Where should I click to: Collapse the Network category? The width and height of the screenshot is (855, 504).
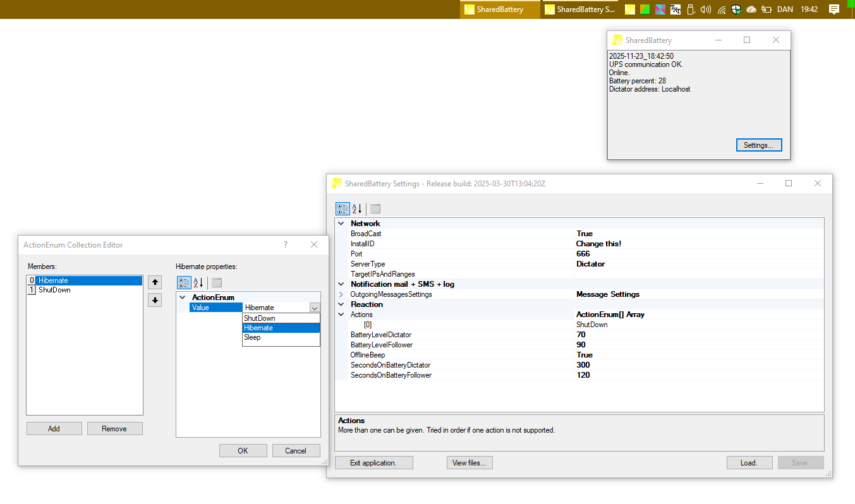341,224
